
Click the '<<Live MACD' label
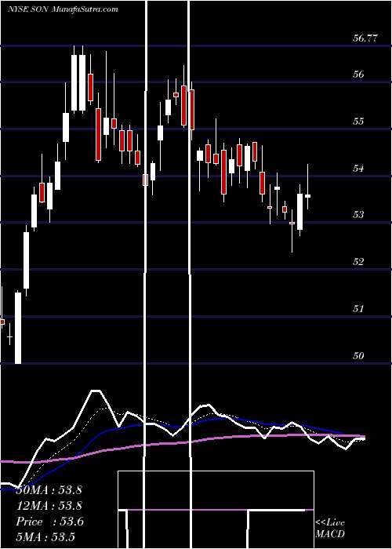pos(330,529)
